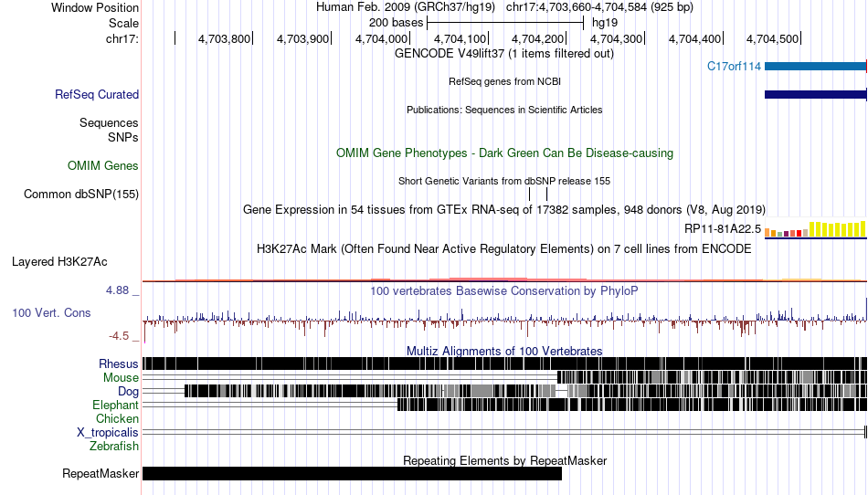Image resolution: width=868 pixels, height=495 pixels.
Task: Click the 4,703,800 ruler position
Action: (x=224, y=38)
